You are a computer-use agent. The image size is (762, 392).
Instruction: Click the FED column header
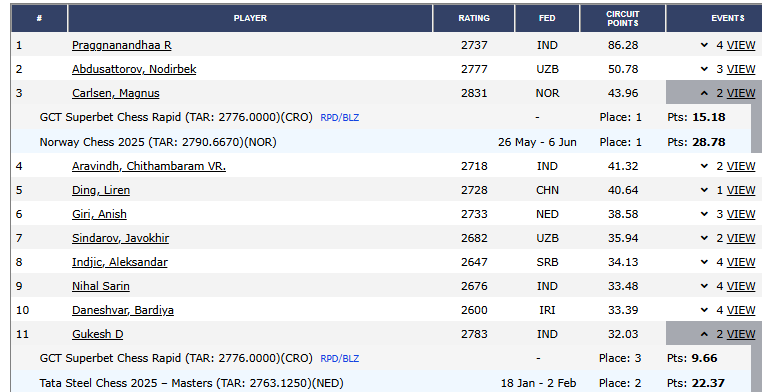point(547,18)
